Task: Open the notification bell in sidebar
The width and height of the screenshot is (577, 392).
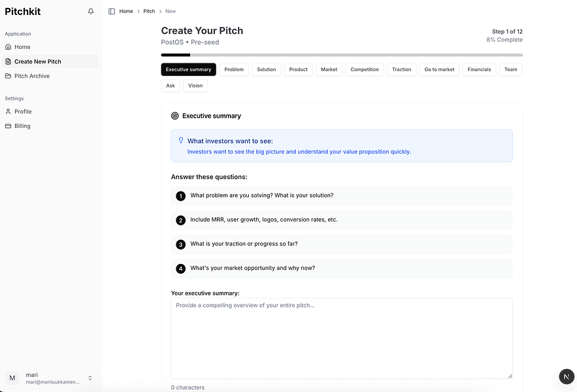Action: click(90, 11)
